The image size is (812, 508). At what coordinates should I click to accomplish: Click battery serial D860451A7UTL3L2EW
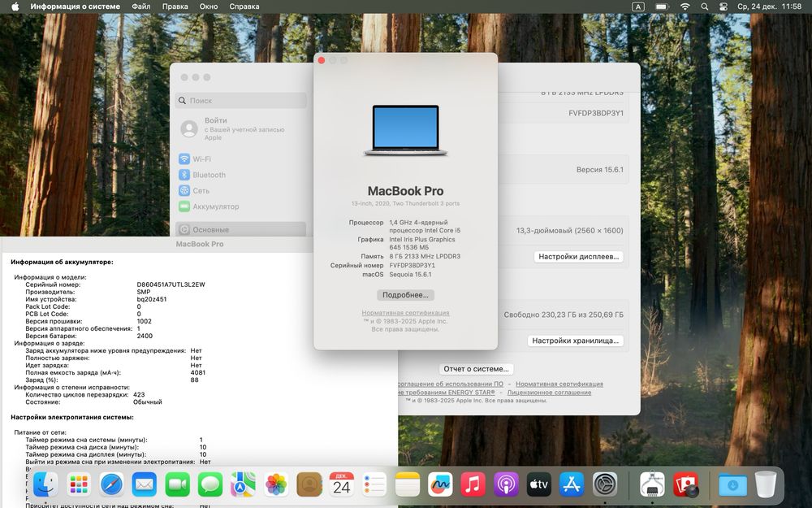(171, 284)
